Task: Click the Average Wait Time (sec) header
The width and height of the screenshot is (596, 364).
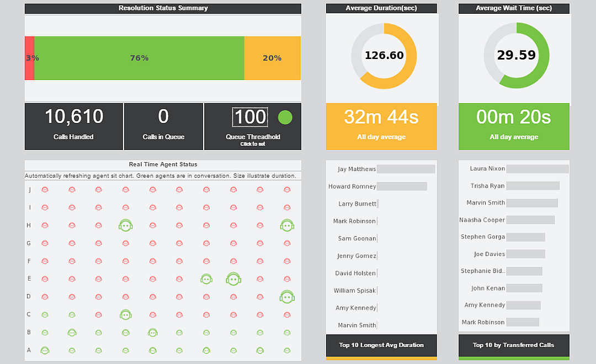Action: tap(514, 8)
